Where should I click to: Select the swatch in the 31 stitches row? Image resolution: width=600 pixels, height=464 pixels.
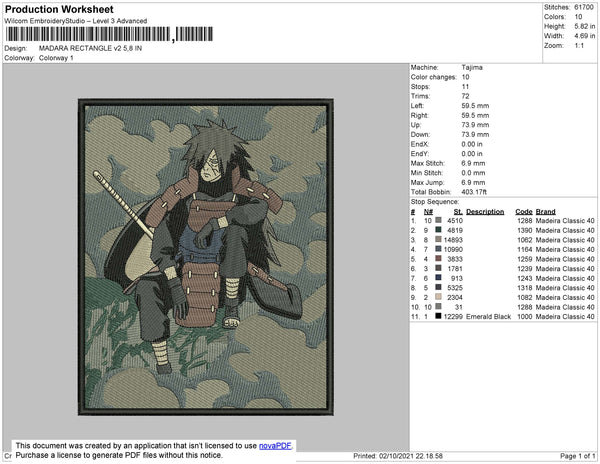click(x=438, y=306)
